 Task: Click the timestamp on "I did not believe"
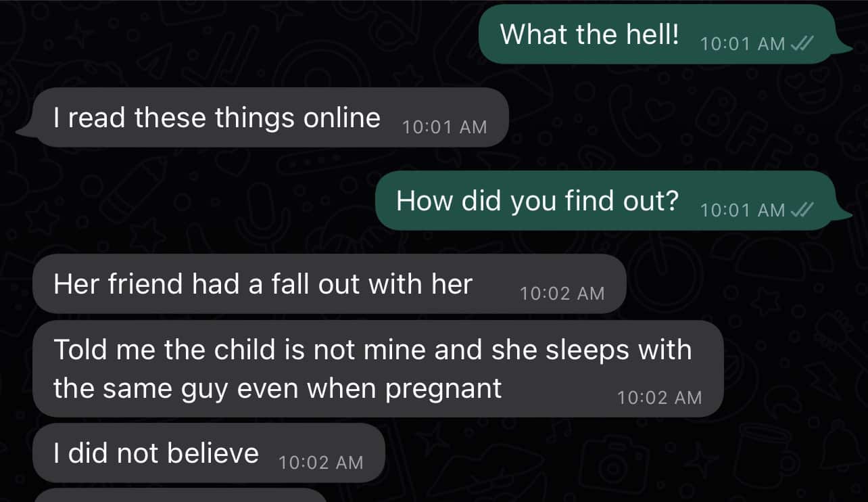[321, 463]
